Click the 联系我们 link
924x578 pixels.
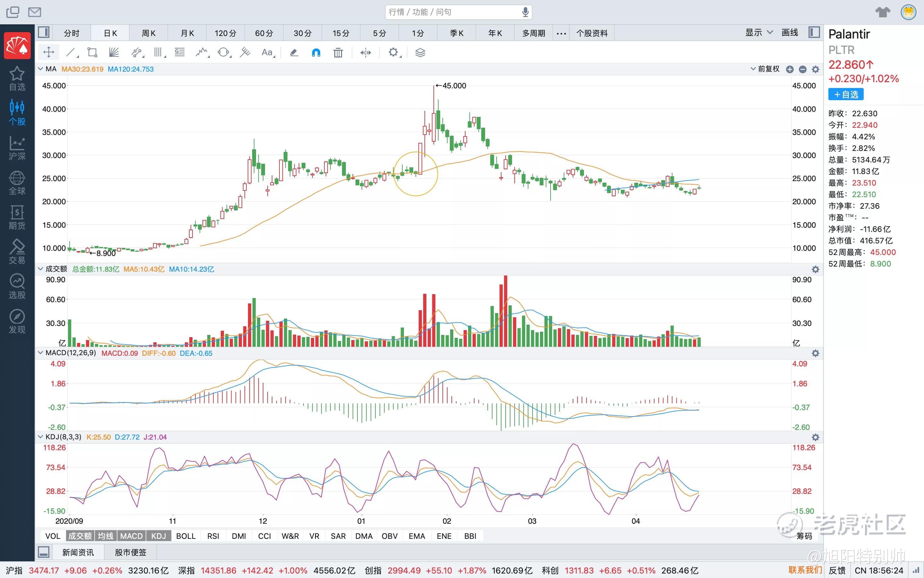(805, 570)
